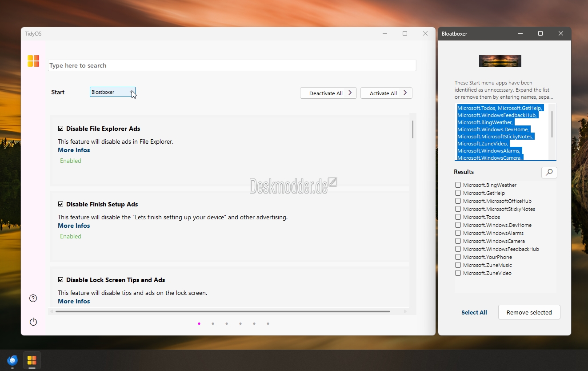Open More Infos under Disable Lock Screen Tips
The width and height of the screenshot is (588, 371).
[74, 301]
